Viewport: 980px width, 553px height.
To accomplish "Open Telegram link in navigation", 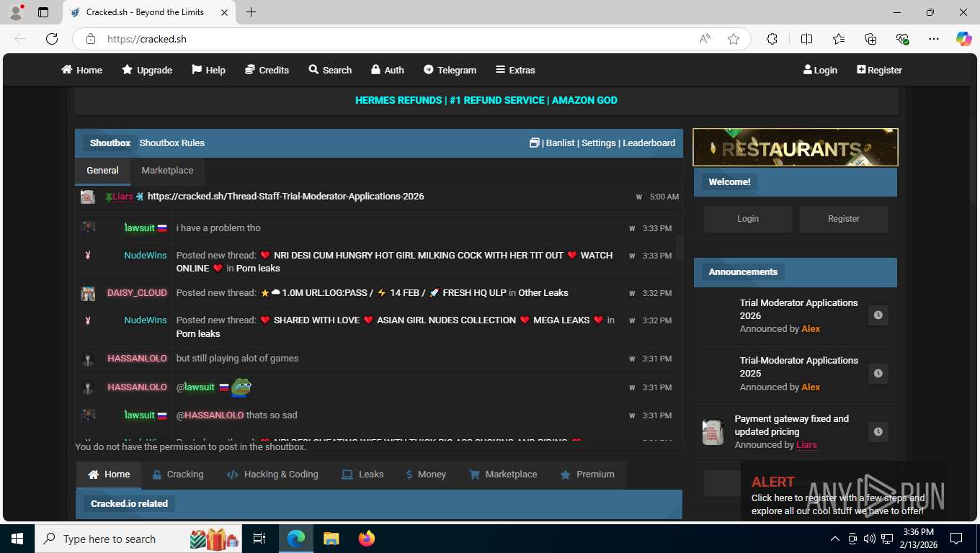I will coord(450,70).
